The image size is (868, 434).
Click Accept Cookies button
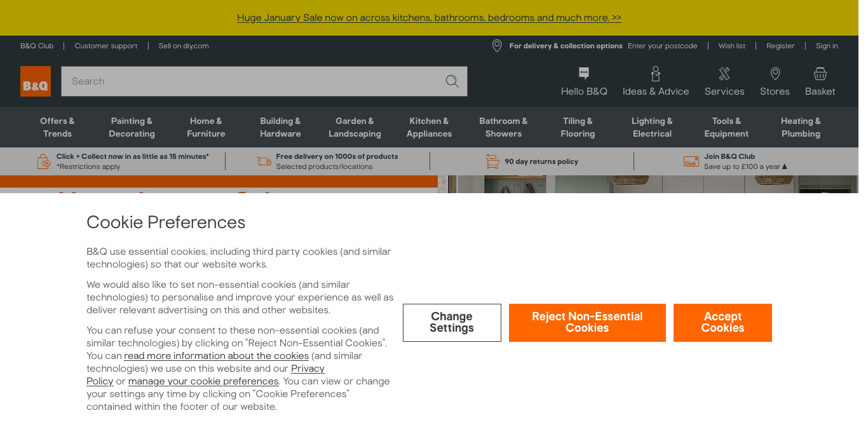click(x=722, y=323)
